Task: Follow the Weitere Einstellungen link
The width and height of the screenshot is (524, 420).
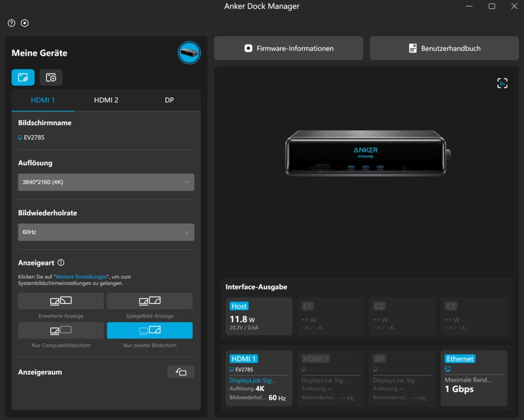Action: pyautogui.click(x=81, y=276)
